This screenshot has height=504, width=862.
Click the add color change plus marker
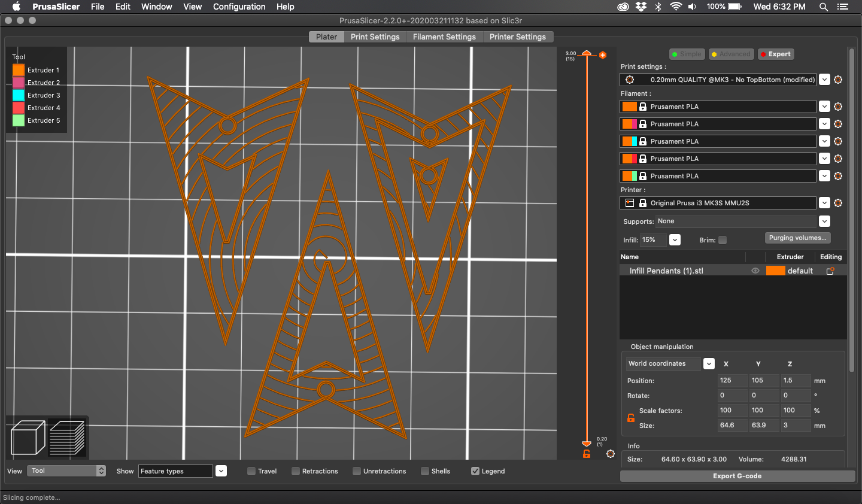(603, 55)
